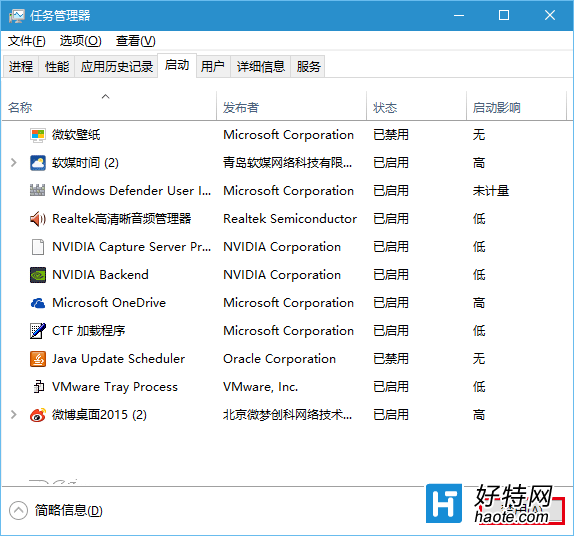Click 已禁用 status of 微软壁纸
The height and width of the screenshot is (536, 574).
[x=391, y=135]
